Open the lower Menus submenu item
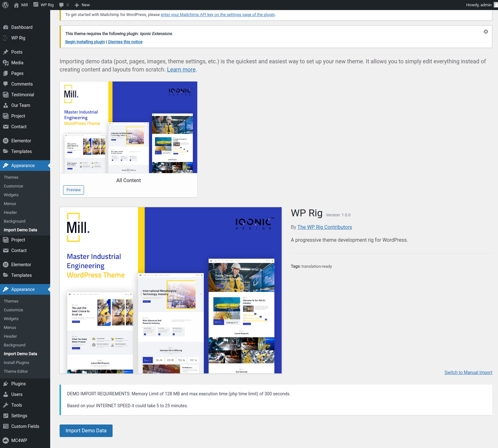 (x=10, y=328)
